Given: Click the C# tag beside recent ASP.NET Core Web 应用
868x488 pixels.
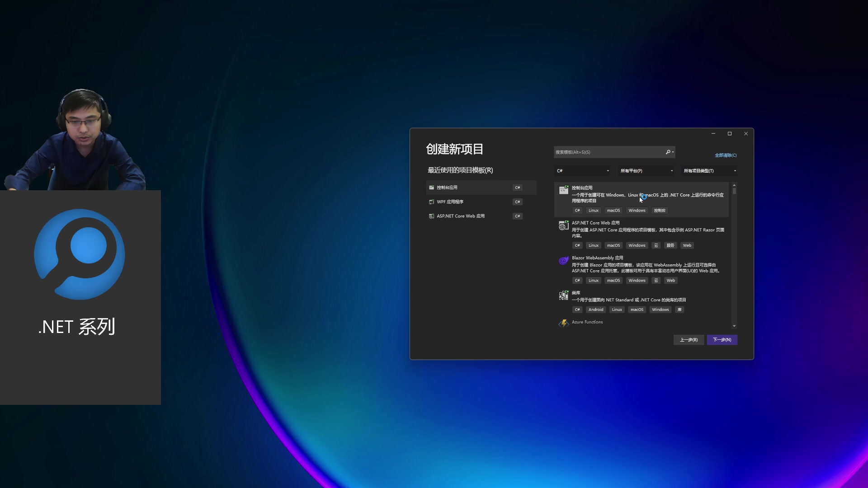Looking at the screenshot, I should pos(518,216).
